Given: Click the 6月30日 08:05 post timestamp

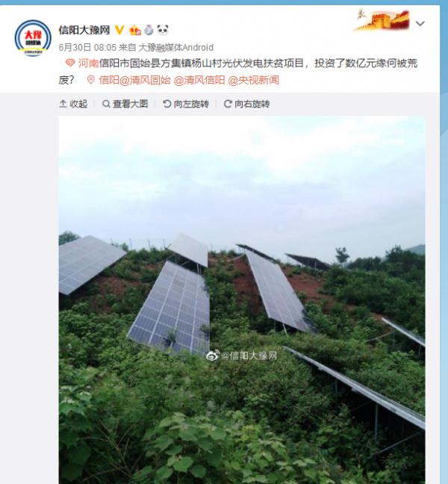Looking at the screenshot, I should pyautogui.click(x=87, y=47).
